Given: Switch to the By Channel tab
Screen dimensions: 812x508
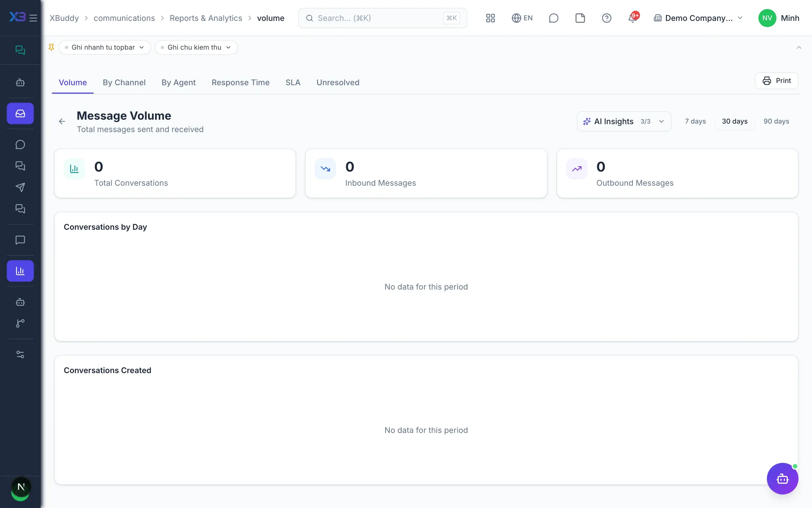Looking at the screenshot, I should (x=124, y=83).
